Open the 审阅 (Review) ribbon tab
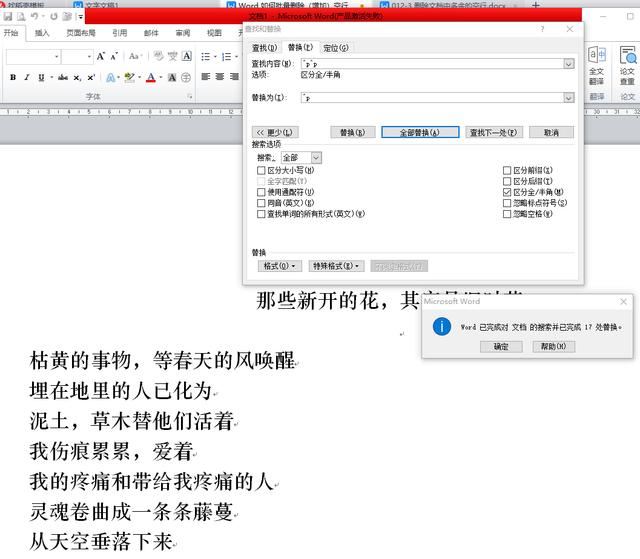The width and height of the screenshot is (640, 559). coord(183,33)
